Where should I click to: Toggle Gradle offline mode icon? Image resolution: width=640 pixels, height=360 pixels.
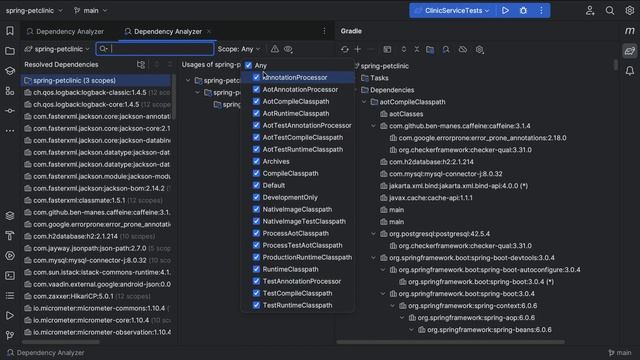click(462, 49)
